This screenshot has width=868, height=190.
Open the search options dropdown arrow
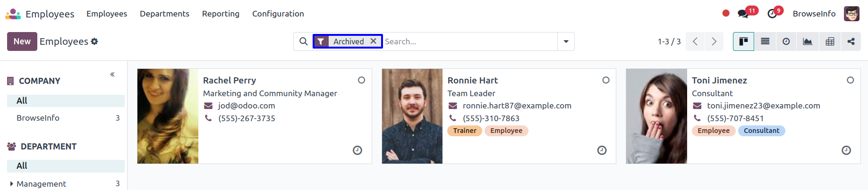coord(566,41)
